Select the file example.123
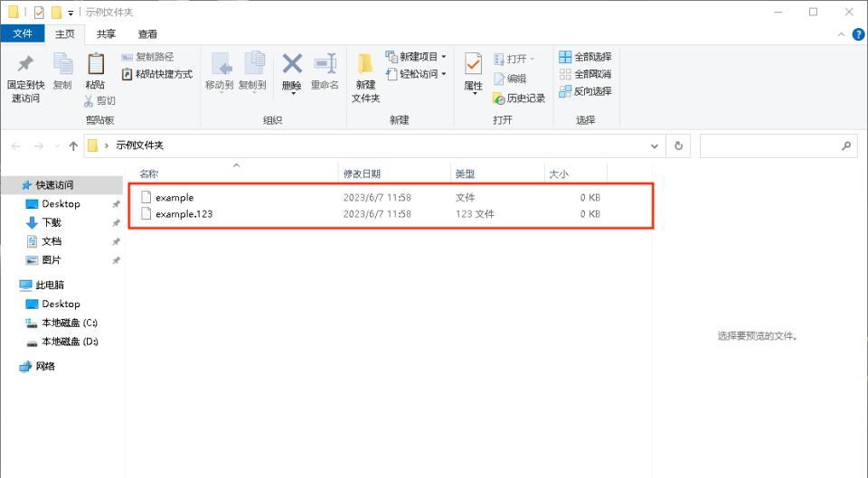 point(184,213)
